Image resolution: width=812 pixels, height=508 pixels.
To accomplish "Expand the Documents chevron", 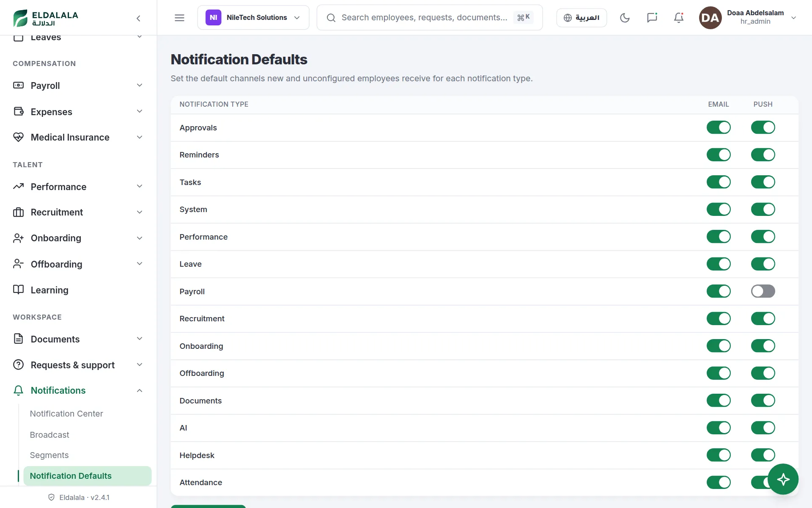I will (x=140, y=339).
